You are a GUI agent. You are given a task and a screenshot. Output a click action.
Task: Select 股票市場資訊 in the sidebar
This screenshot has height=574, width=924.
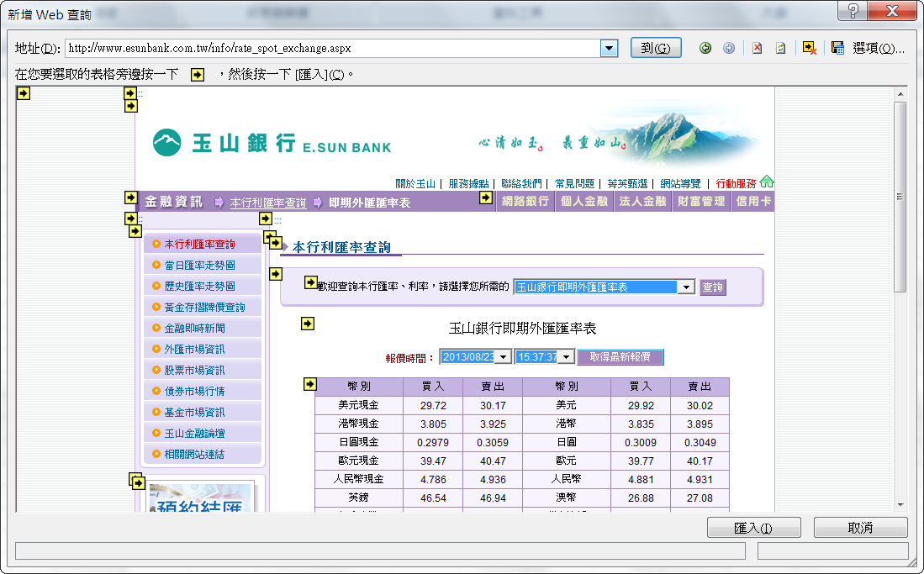(202, 370)
